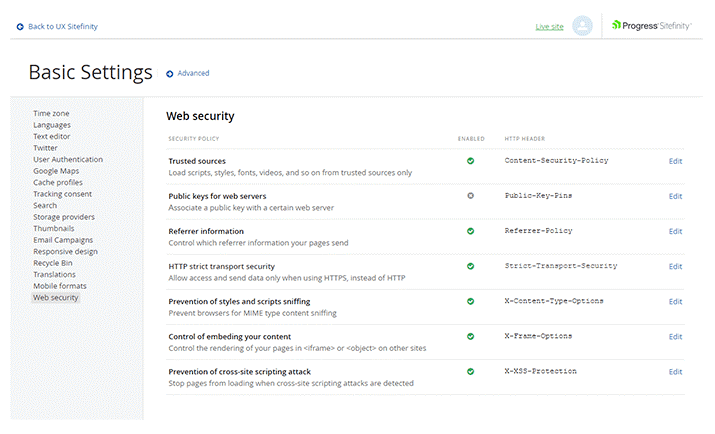Edit the Public keys for web servers policy
The image size is (715, 434).
click(x=675, y=196)
